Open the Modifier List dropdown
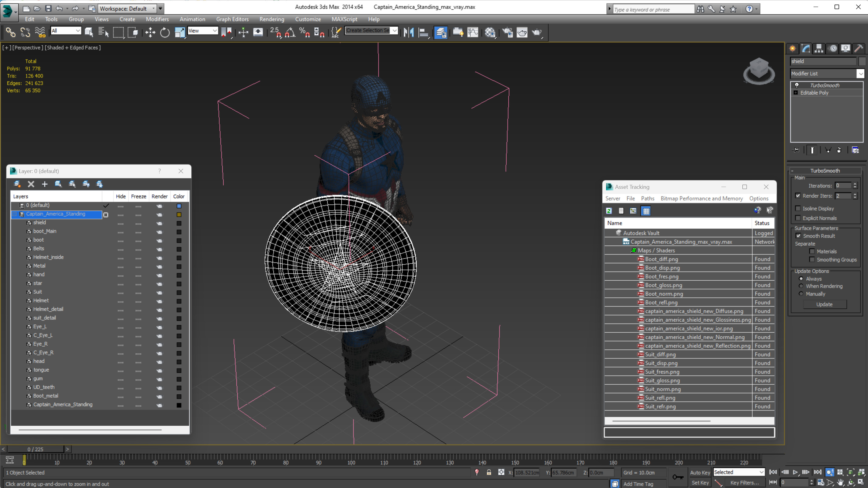 (861, 73)
